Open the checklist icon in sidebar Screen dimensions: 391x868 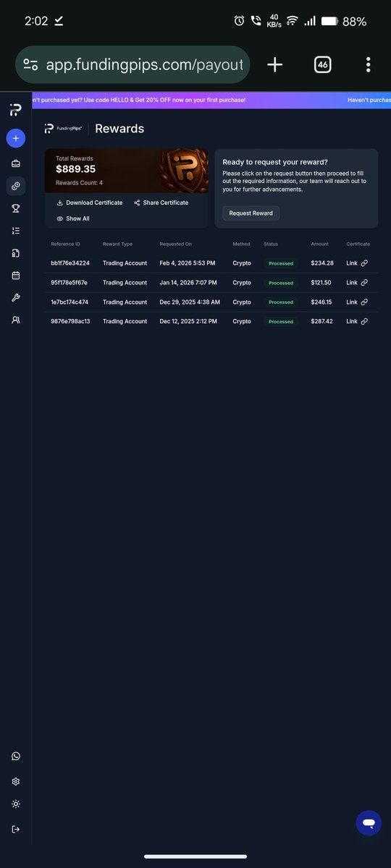click(16, 231)
